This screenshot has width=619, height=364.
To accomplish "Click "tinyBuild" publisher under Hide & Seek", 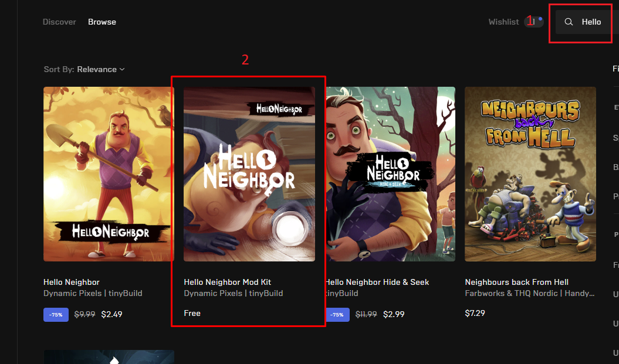I will click(x=342, y=294).
